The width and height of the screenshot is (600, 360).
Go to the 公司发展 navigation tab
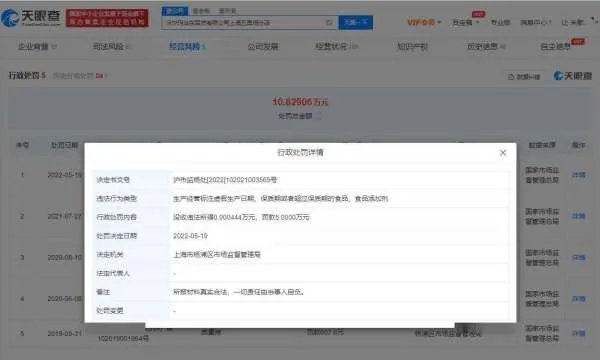(263, 47)
